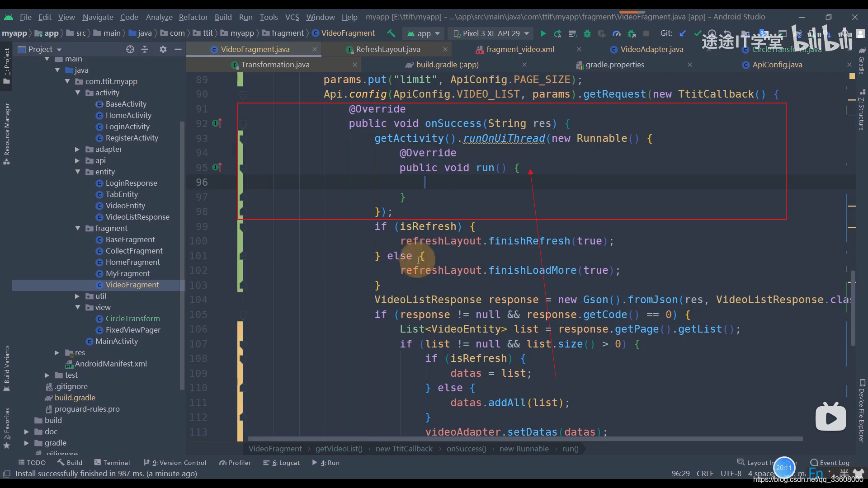Image resolution: width=868 pixels, height=488 pixels.
Task: Open the Profiler tool window
Action: [235, 463]
